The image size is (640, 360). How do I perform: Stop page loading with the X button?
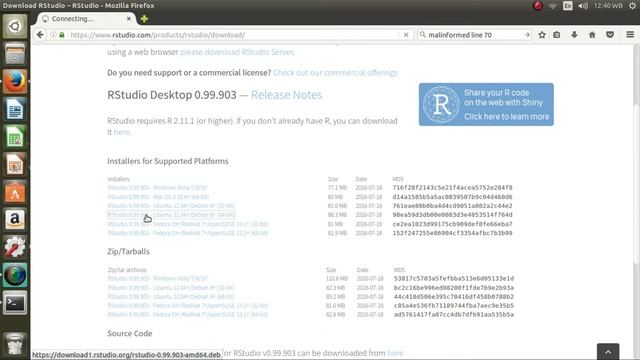pyautogui.click(x=406, y=35)
